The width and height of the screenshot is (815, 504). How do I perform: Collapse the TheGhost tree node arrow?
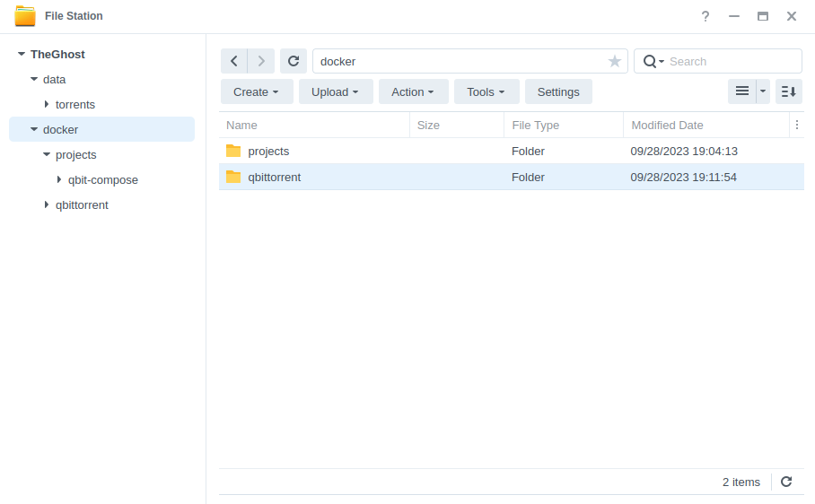click(x=22, y=54)
